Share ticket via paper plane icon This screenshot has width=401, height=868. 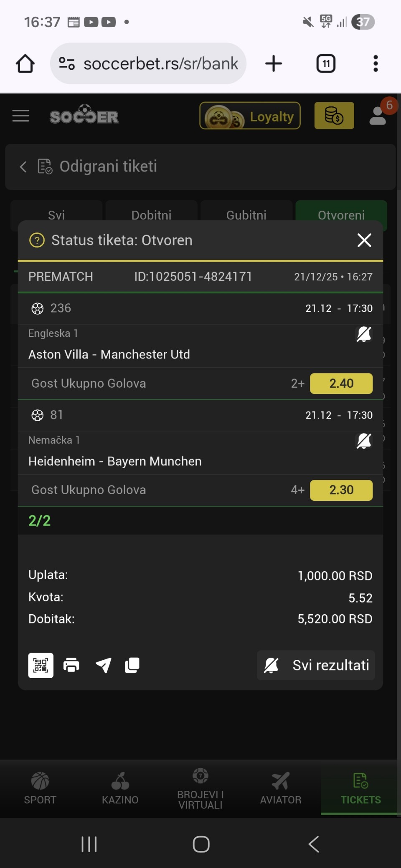coord(103,665)
